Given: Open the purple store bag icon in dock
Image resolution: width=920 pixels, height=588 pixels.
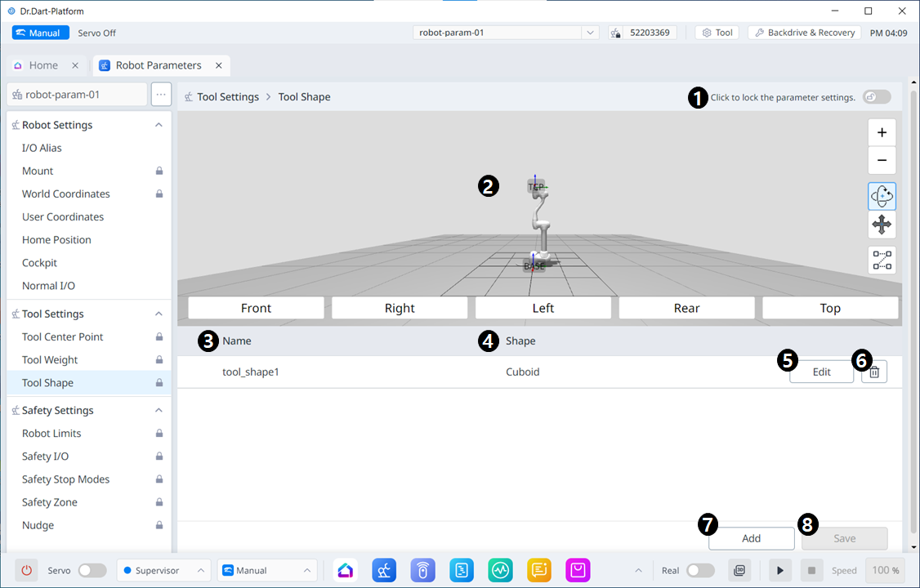Looking at the screenshot, I should 578,570.
